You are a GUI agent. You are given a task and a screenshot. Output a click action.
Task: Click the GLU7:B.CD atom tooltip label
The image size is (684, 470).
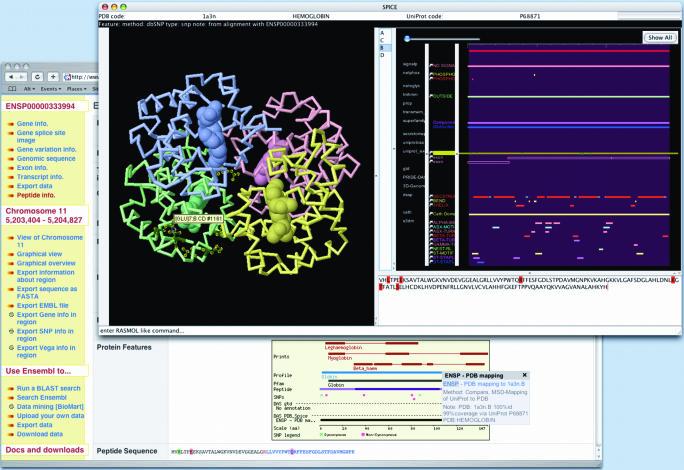[x=199, y=218]
